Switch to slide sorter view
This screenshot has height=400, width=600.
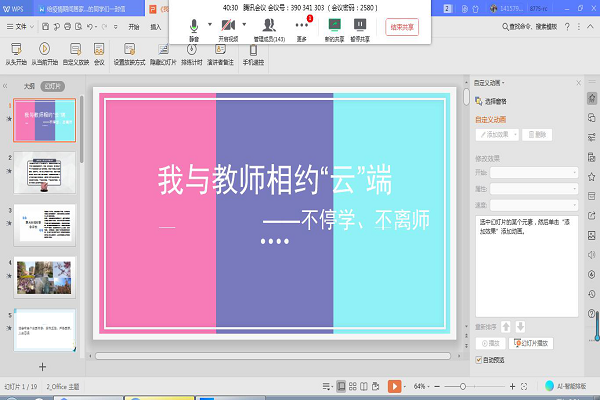[x=353, y=386]
